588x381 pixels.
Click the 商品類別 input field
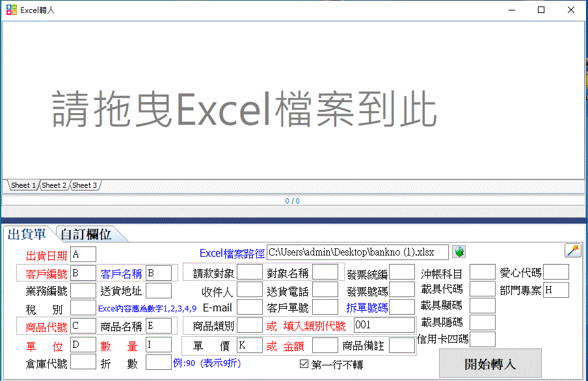250,325
